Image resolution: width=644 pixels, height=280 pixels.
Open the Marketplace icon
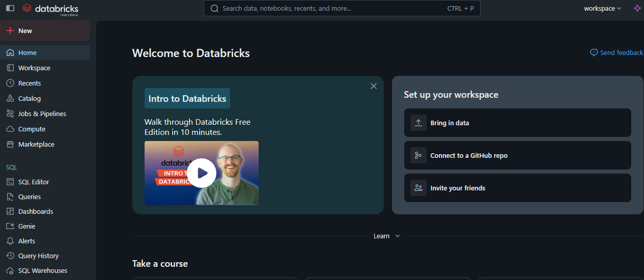pos(10,144)
